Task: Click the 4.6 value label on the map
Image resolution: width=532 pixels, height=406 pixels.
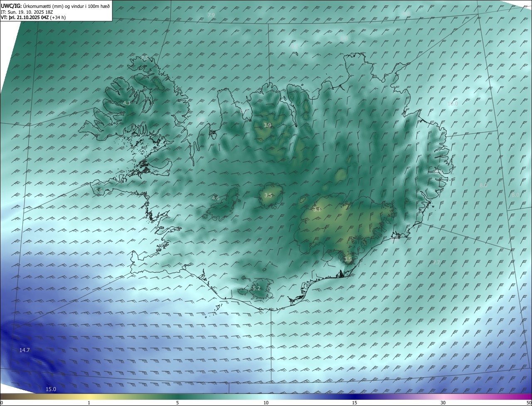Action: pyautogui.click(x=215, y=198)
